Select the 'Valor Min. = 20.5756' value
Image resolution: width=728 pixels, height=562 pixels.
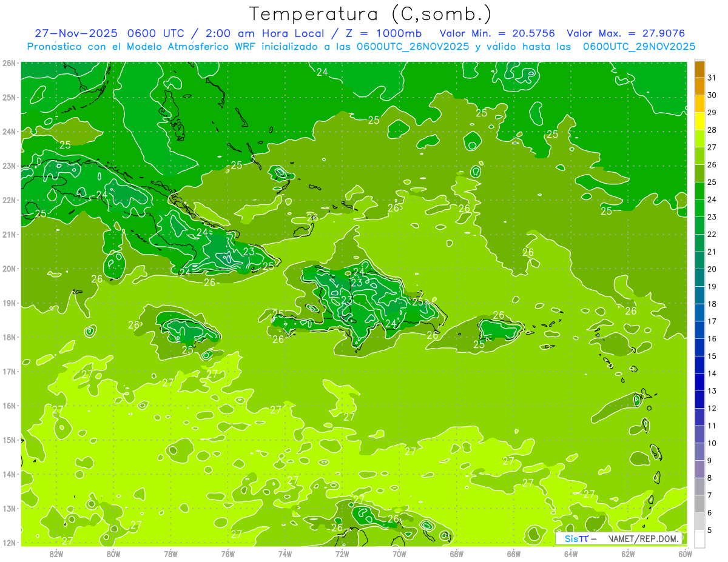(x=497, y=33)
